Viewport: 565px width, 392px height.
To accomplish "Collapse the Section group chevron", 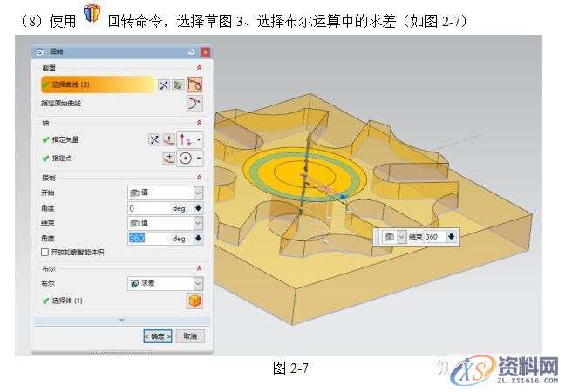I will coord(199,68).
